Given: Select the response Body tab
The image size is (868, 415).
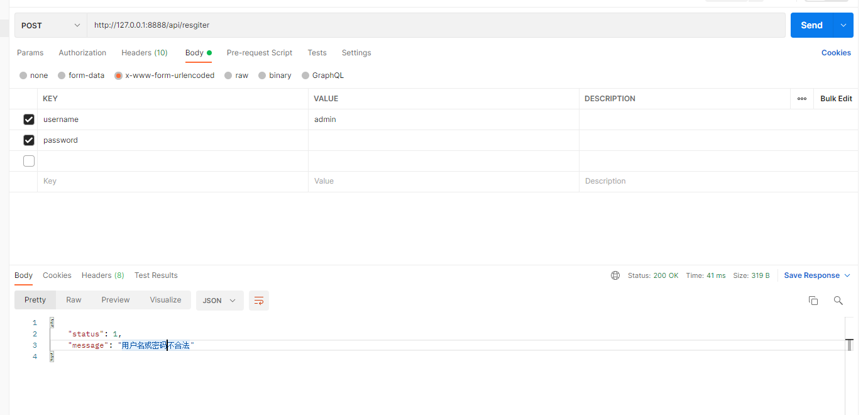Looking at the screenshot, I should 24,275.
